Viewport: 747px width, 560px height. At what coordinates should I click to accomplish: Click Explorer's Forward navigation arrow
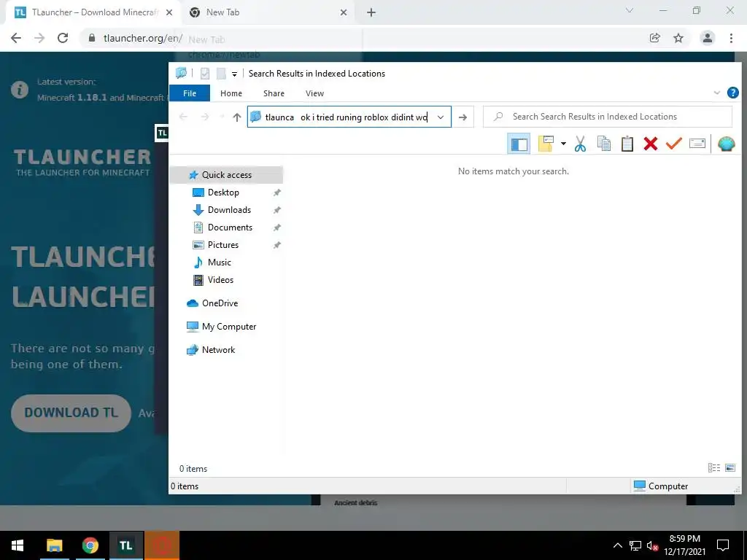tap(205, 117)
